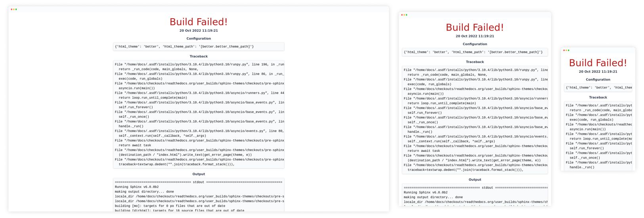Select the build timestamp in left window

(199, 31)
